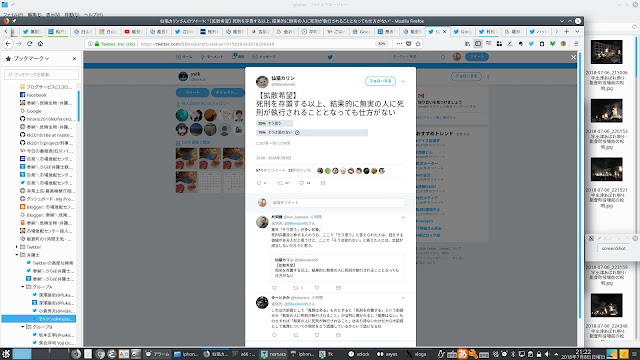Switch to the YouTube browser tab
The image size is (640, 360).
tap(133, 31)
